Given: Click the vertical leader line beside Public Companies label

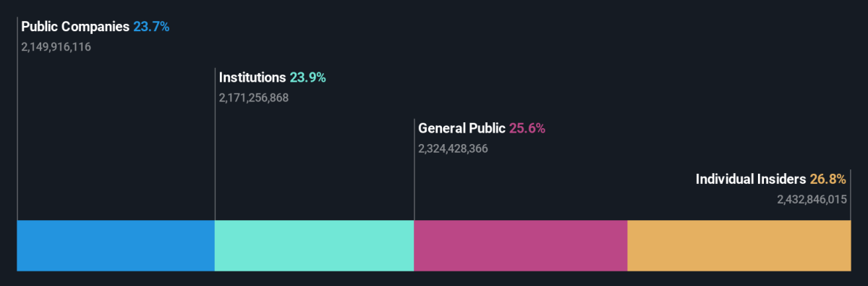Looking at the screenshot, I should click(17, 119).
